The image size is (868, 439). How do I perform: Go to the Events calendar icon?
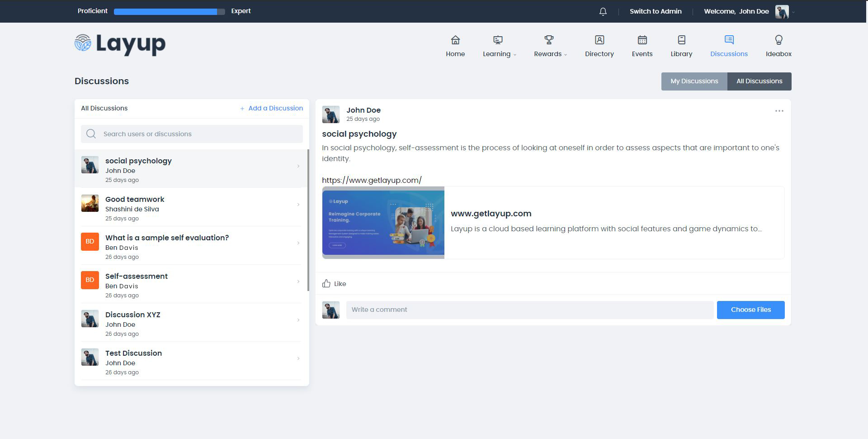pyautogui.click(x=642, y=40)
